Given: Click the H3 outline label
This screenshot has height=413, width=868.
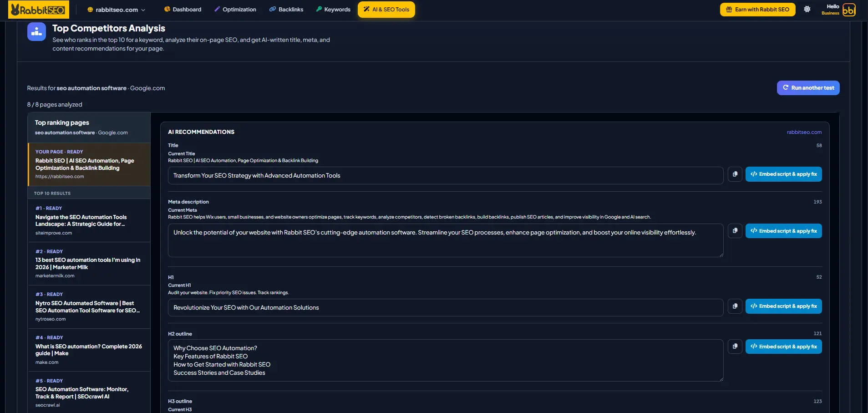Looking at the screenshot, I should click(x=180, y=401).
